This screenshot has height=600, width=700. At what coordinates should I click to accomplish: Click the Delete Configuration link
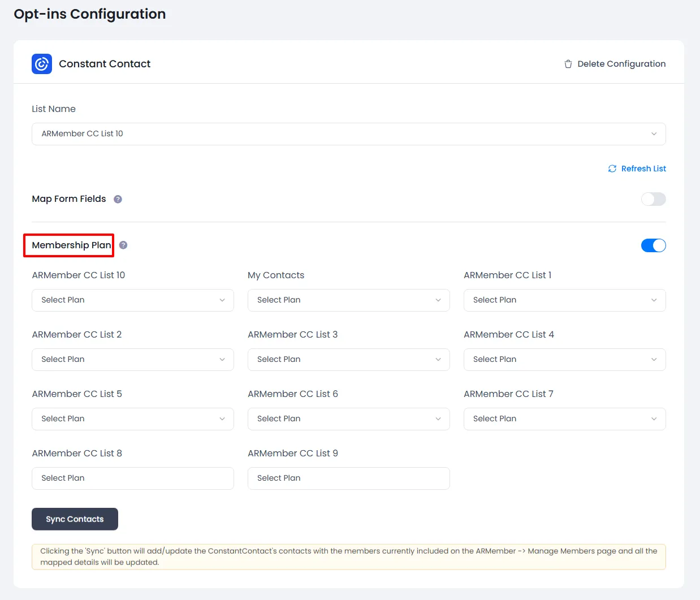(x=621, y=64)
